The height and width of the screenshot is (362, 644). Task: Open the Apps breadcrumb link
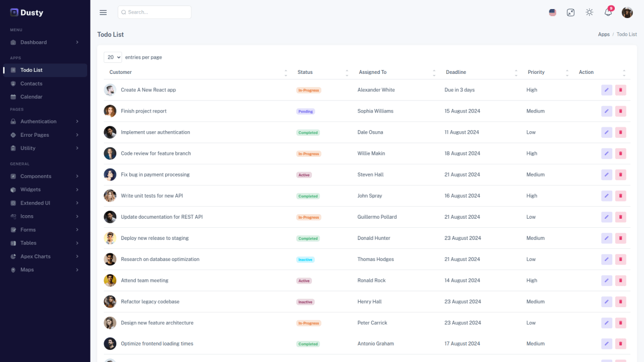(604, 34)
